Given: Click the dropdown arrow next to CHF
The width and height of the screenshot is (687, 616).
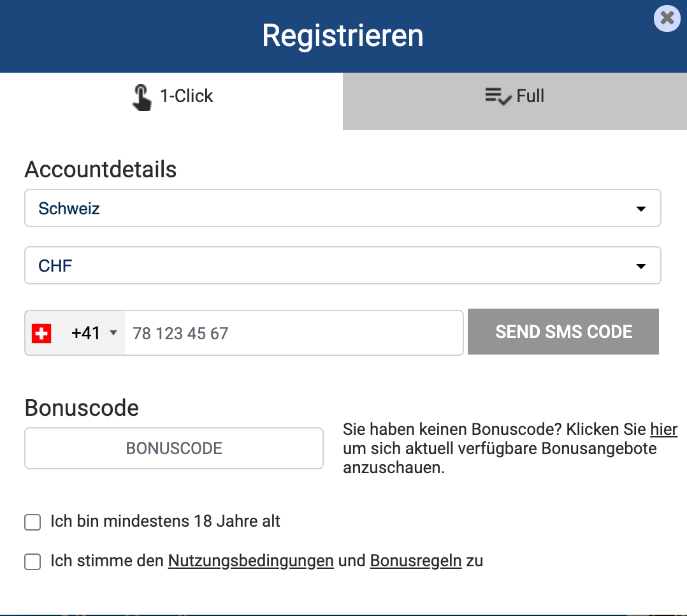Looking at the screenshot, I should pos(641,265).
